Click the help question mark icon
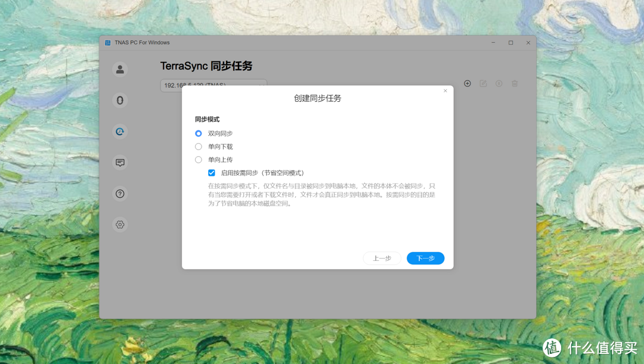Screen dimensions: 644x364 [x=120, y=193]
